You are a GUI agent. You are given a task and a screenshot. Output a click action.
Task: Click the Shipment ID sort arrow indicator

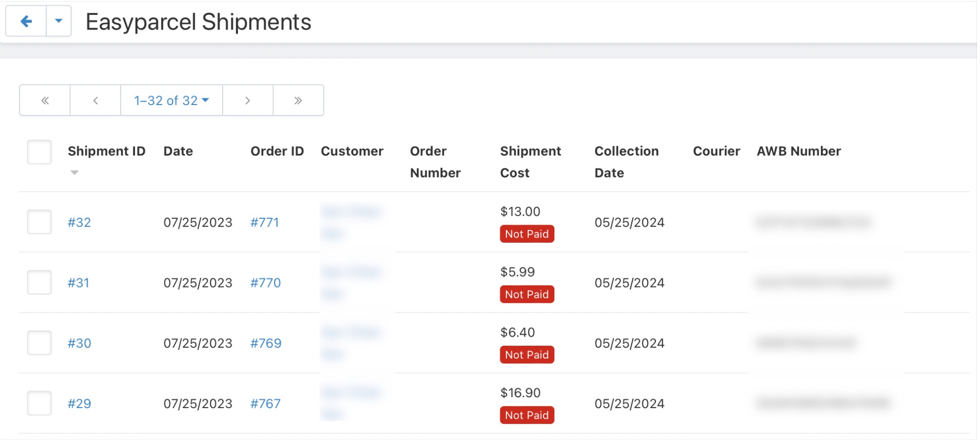(x=75, y=173)
